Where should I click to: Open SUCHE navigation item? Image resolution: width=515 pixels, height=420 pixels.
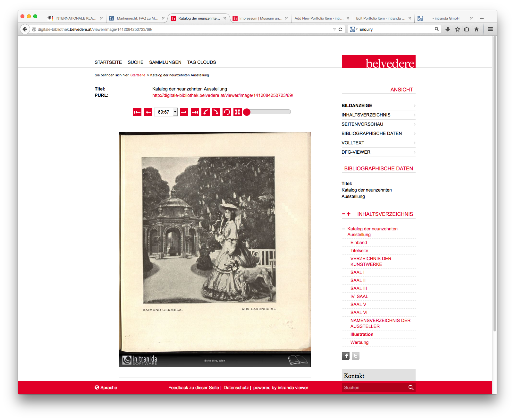135,62
